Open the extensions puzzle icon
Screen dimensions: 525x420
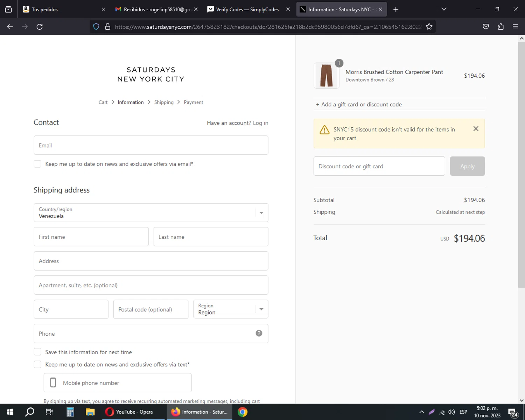pyautogui.click(x=500, y=27)
